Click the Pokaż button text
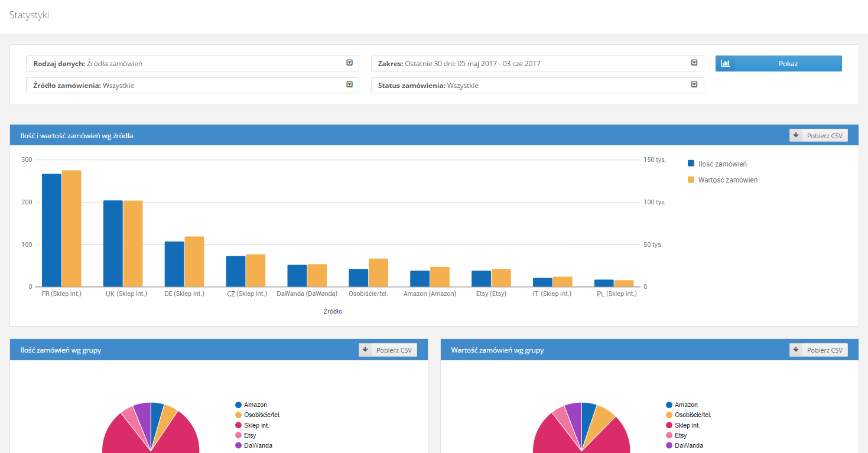The image size is (868, 453). (788, 63)
